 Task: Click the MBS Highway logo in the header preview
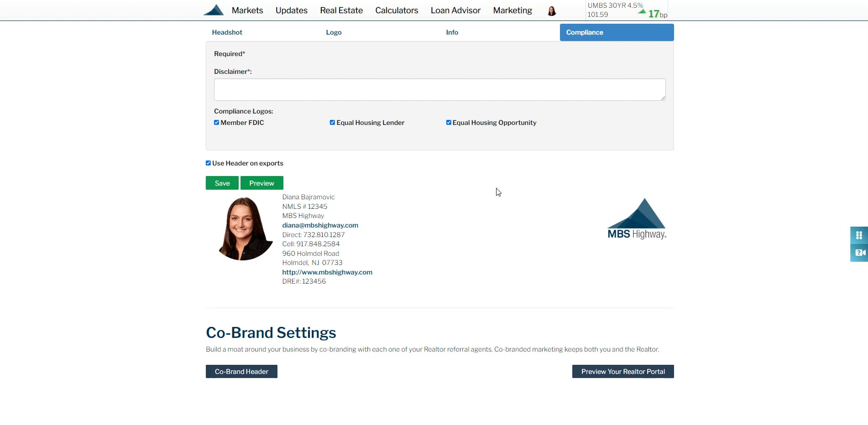point(637,218)
